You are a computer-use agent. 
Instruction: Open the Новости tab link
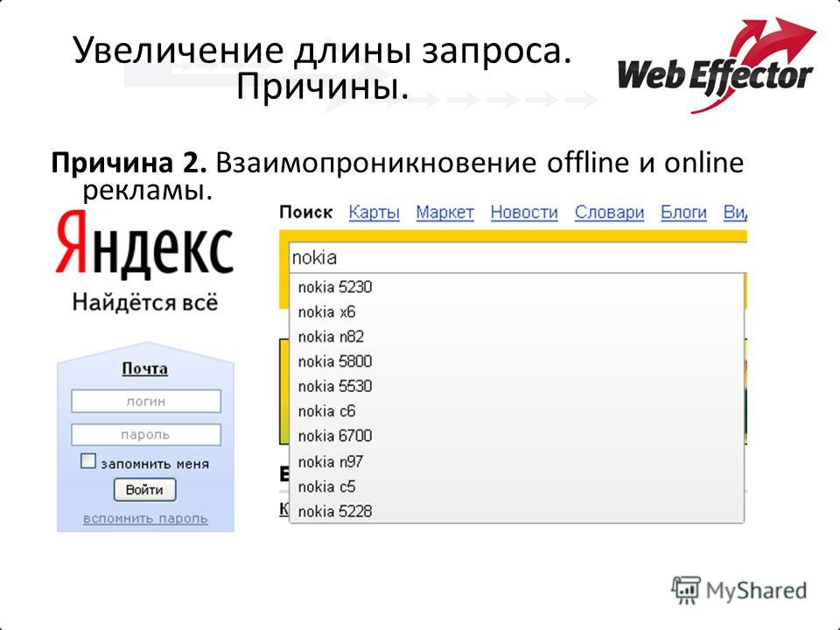pyautogui.click(x=524, y=213)
